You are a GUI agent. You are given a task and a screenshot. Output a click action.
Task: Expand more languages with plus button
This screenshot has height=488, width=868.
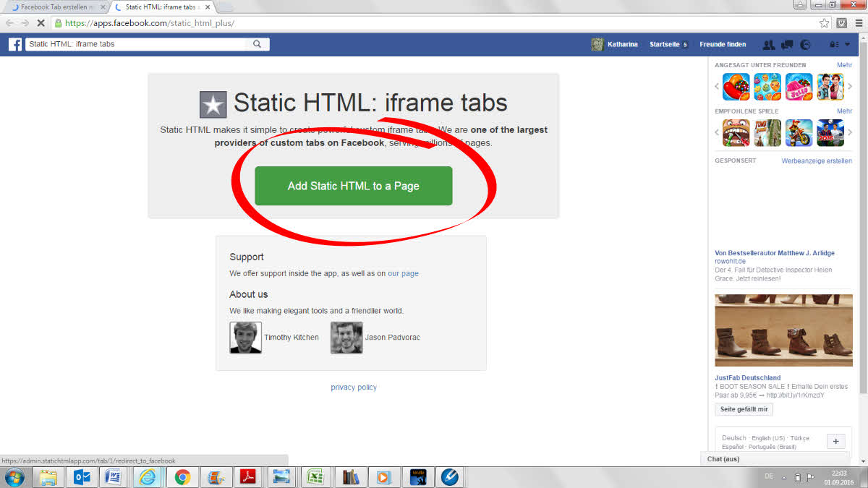pos(835,442)
